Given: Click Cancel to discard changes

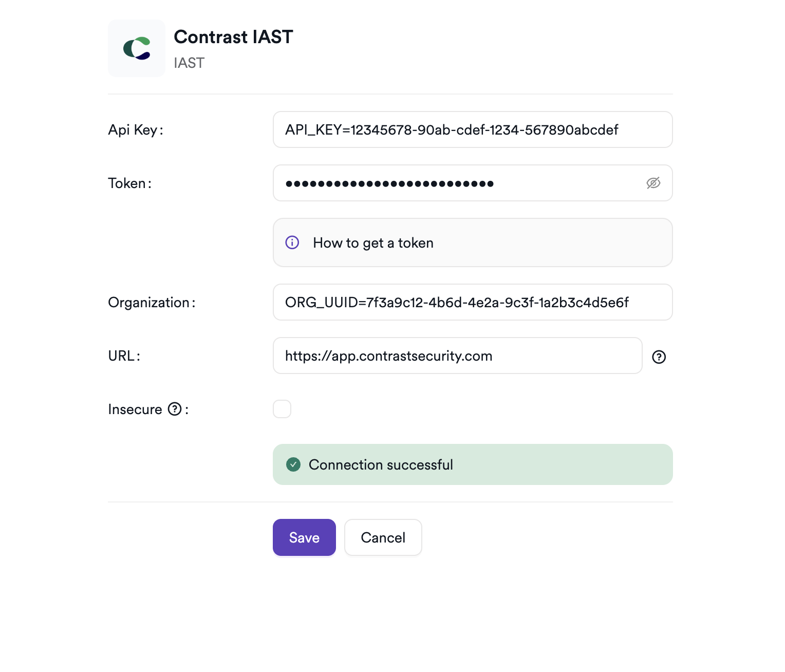Looking at the screenshot, I should pyautogui.click(x=383, y=537).
